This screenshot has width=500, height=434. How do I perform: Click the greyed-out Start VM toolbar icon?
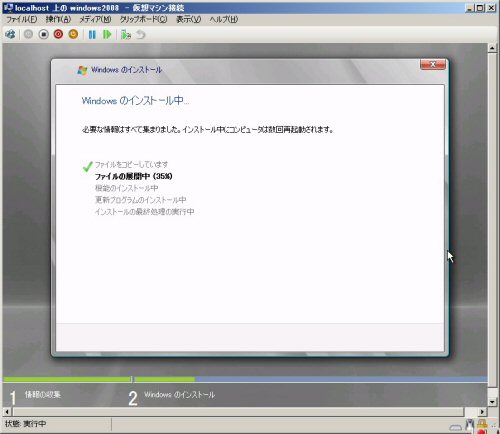coord(28,34)
